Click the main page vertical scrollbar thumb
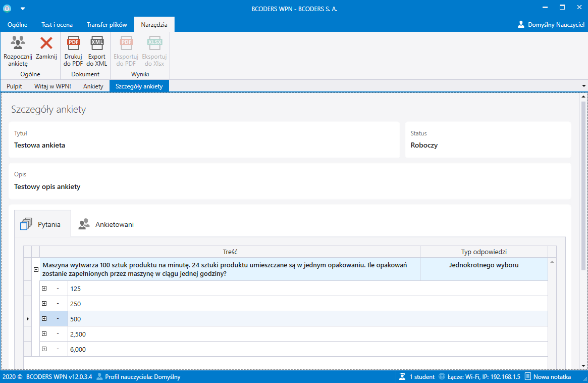This screenshot has height=383, width=588. 583,185
